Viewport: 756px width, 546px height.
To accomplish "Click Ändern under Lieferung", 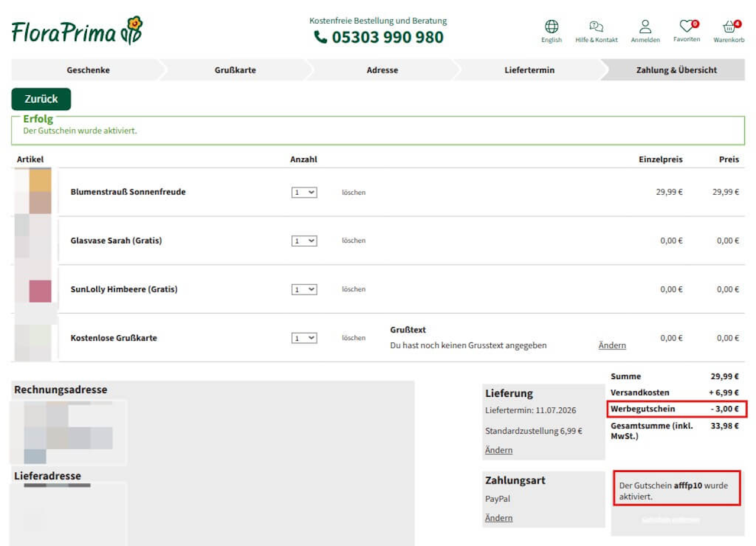I will (x=498, y=450).
